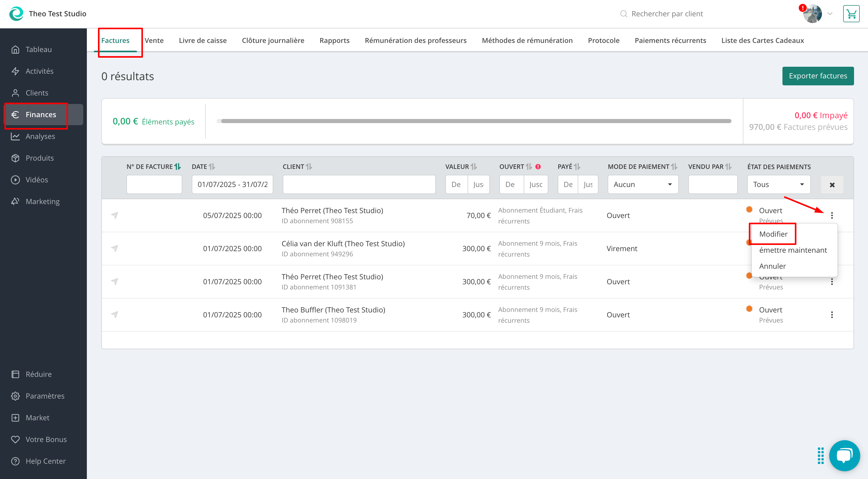Sort the Ouvert column
868x479 pixels.
(529, 167)
